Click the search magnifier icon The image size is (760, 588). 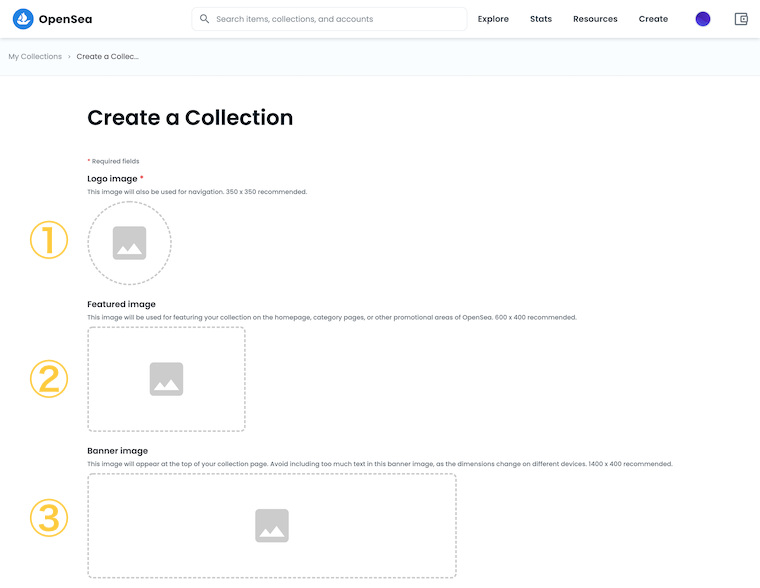[205, 19]
